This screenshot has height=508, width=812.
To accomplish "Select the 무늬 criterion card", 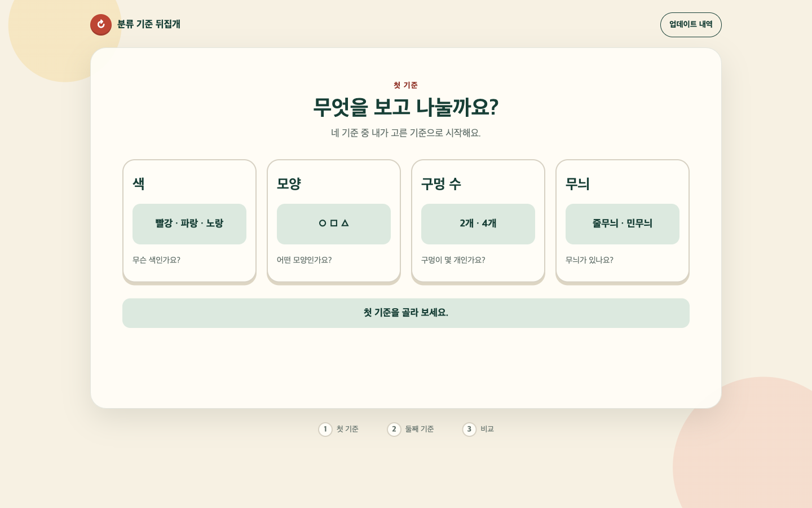I will click(623, 222).
